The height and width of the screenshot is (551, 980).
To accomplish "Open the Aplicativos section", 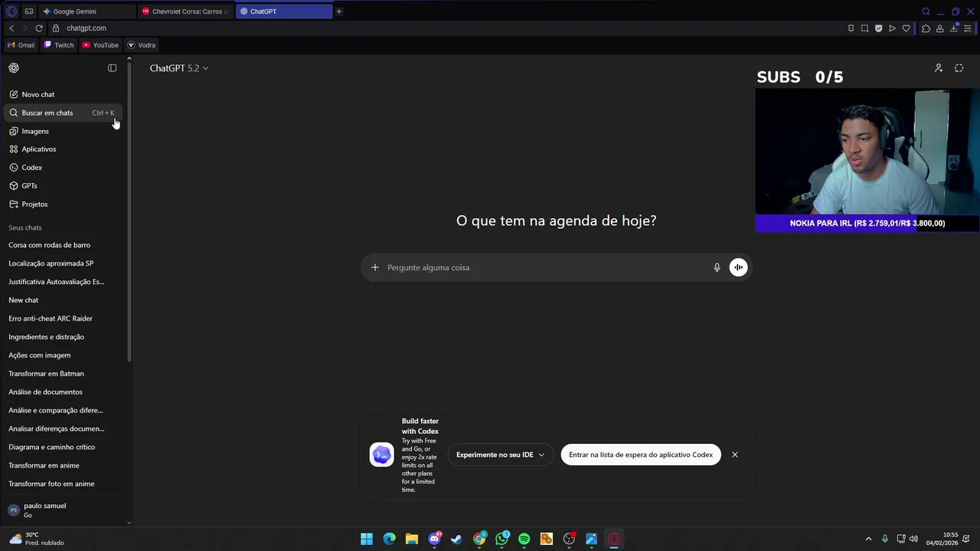I will tap(63, 149).
